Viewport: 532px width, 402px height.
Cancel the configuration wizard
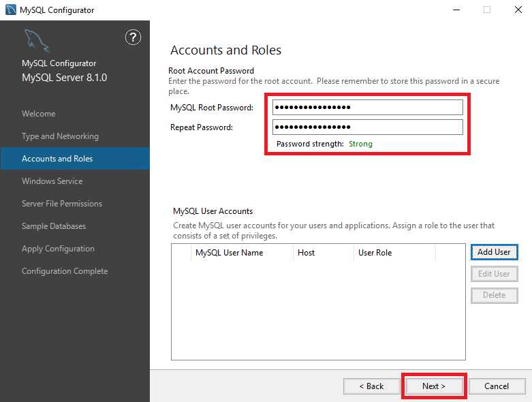(497, 386)
